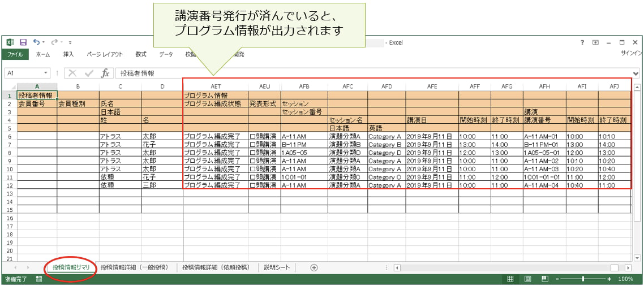Select row header 13
Screen dimensions: 644x286
(x=9, y=193)
